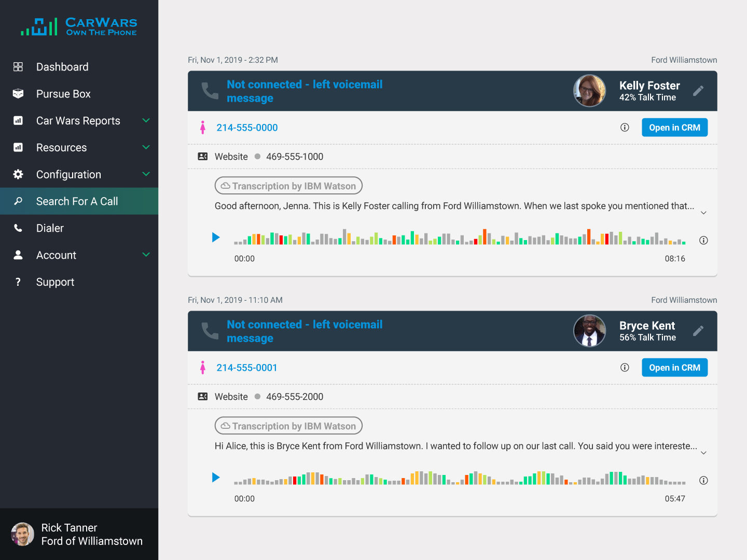Click tracking number 469-555-1000

pyautogui.click(x=295, y=157)
